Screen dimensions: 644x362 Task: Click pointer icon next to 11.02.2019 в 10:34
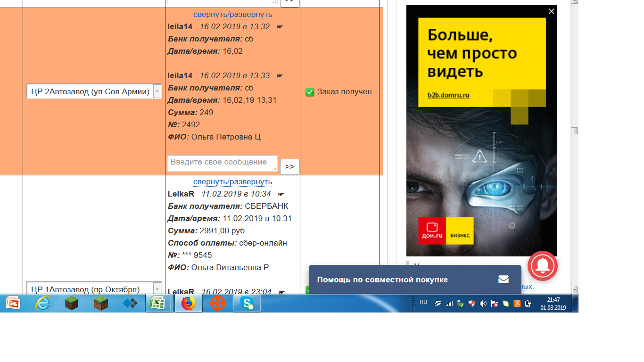click(x=281, y=194)
